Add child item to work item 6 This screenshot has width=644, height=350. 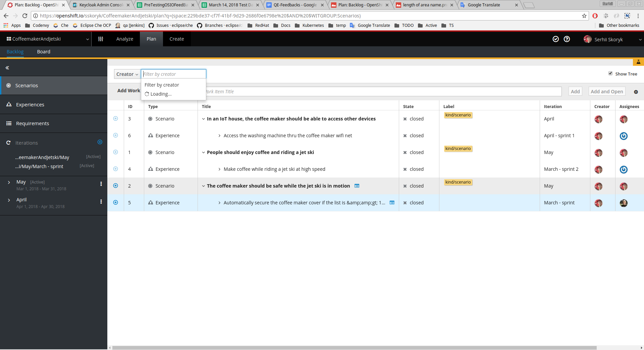pos(116,135)
